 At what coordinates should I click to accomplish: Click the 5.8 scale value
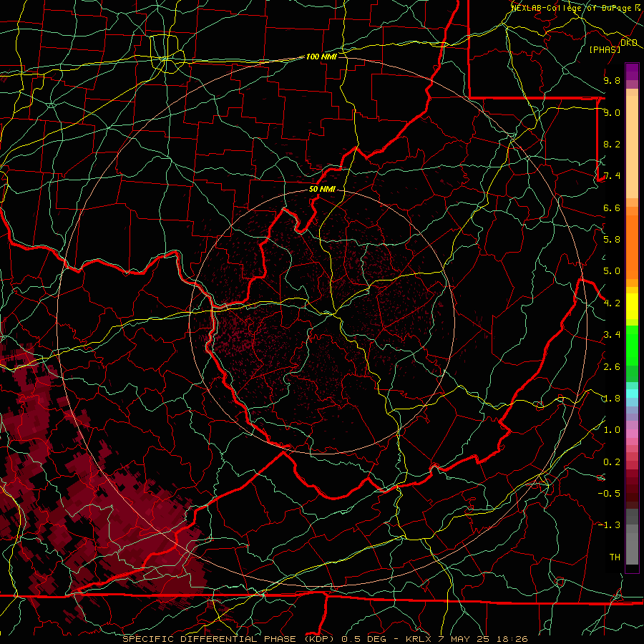click(612, 240)
